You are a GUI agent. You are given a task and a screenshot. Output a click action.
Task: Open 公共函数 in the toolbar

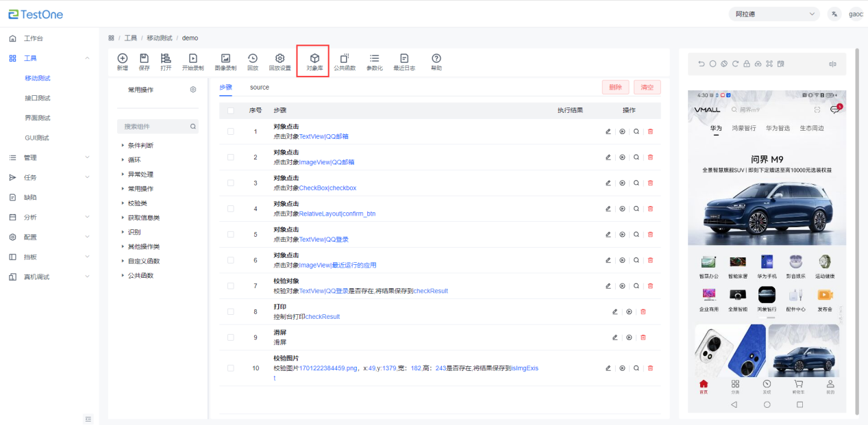pos(345,62)
